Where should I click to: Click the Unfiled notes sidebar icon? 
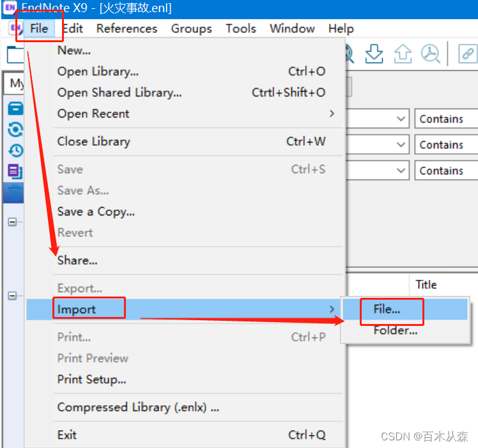click(15, 171)
